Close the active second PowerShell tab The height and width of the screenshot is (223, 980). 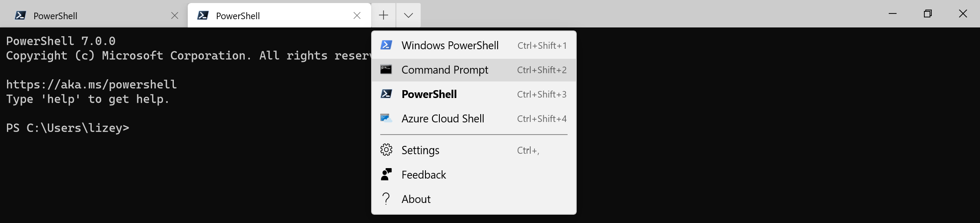[x=357, y=16]
